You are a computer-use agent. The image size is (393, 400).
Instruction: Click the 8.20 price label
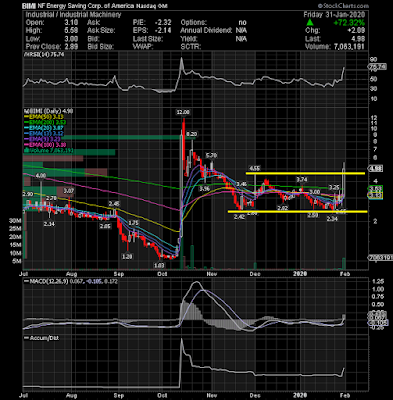click(192, 134)
